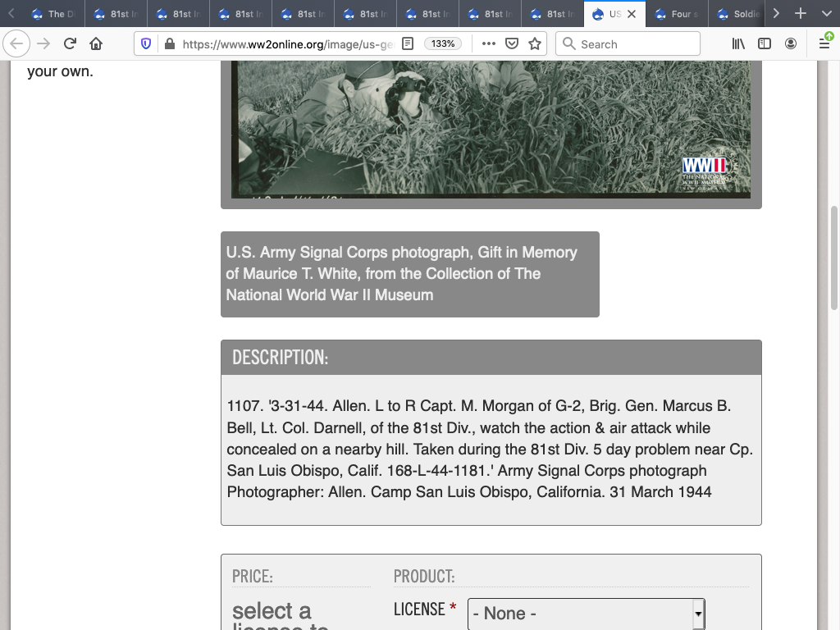Switch to the 'Four s' tab
The width and height of the screenshot is (840, 630).
(677, 14)
